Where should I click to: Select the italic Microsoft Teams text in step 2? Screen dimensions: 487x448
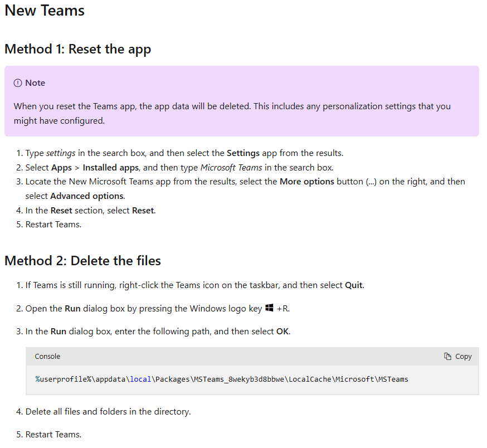tap(231, 167)
